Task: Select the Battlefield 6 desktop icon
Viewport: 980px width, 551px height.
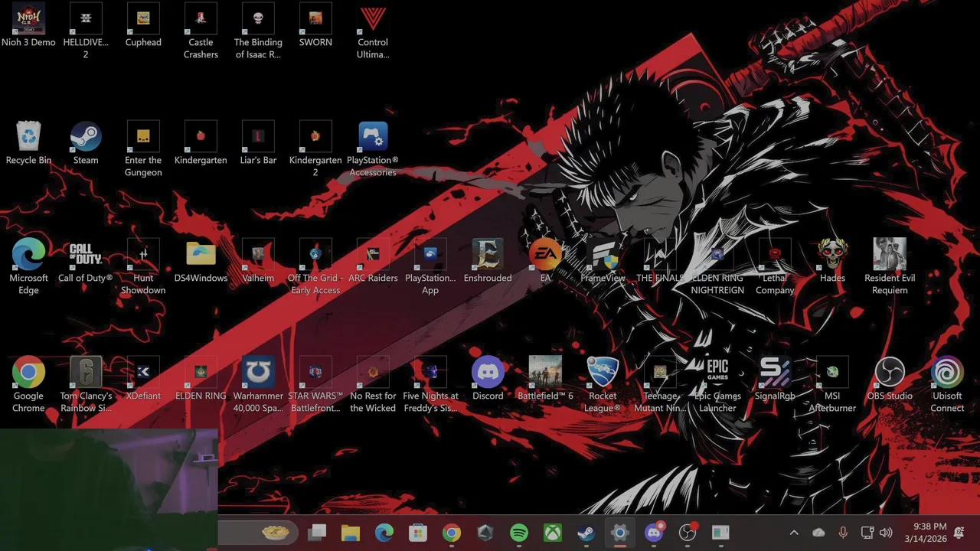Action: (x=545, y=379)
